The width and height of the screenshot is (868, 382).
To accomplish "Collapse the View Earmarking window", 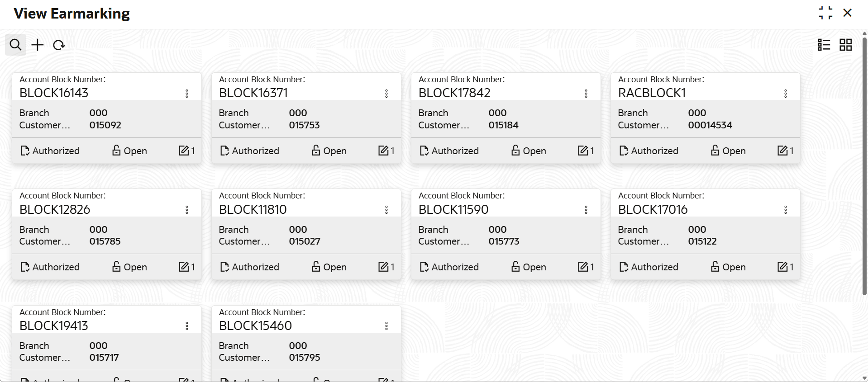I will click(x=825, y=13).
